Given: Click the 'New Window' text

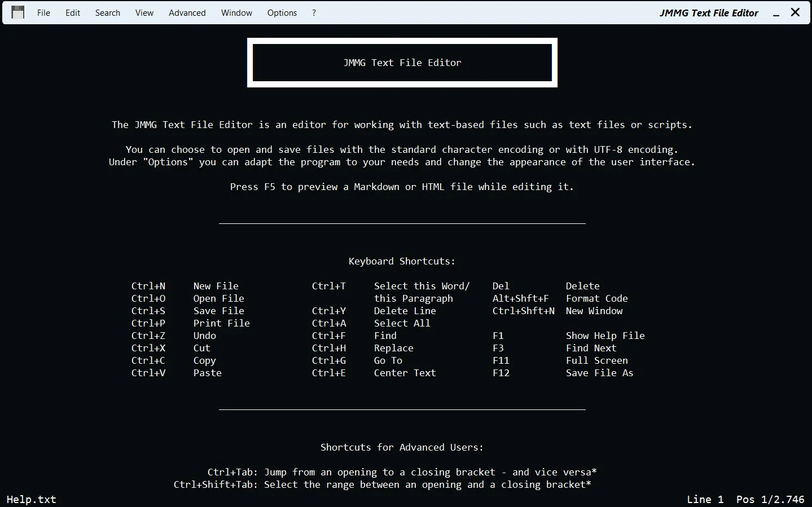Looking at the screenshot, I should pos(594,311).
